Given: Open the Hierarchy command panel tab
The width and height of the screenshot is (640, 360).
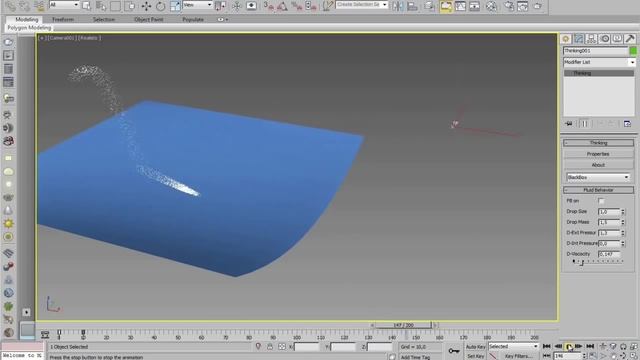Looking at the screenshot, I should point(591,39).
